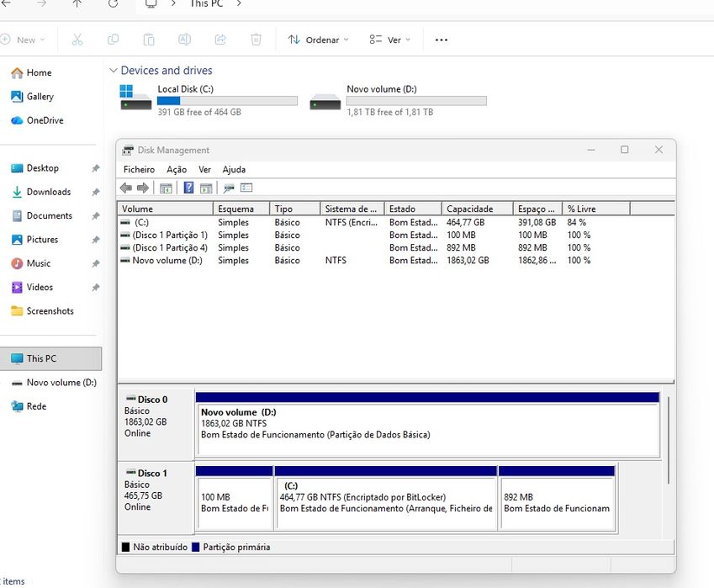Screen dimensions: 714x588
Task: Select the Novo volume (D:) drive icon in Devices
Action: [x=325, y=101]
